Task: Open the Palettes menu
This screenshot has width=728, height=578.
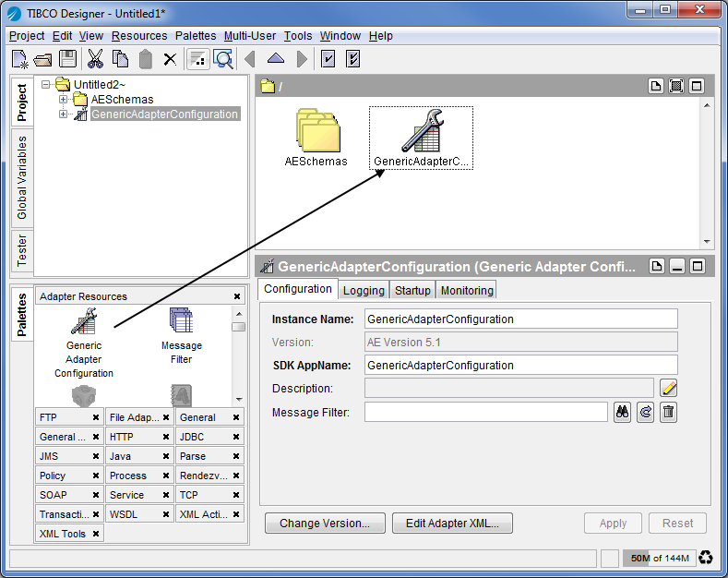Action: tap(196, 36)
